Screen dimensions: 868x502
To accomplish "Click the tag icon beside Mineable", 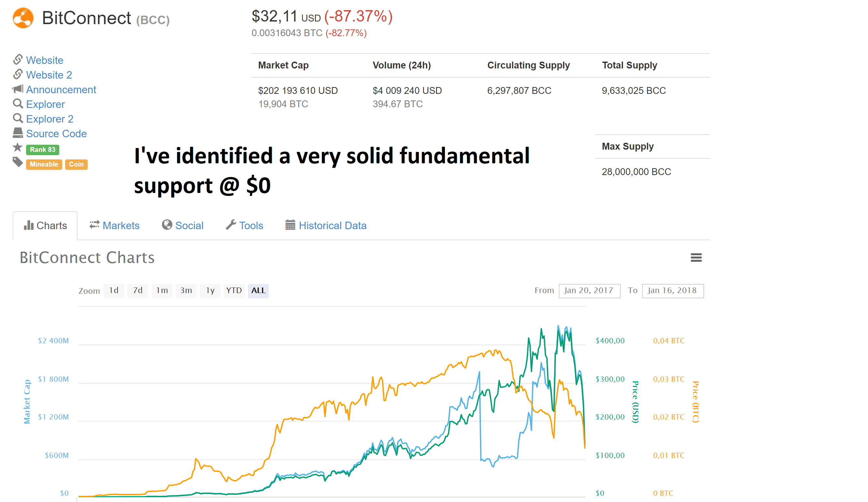I will coord(18,162).
